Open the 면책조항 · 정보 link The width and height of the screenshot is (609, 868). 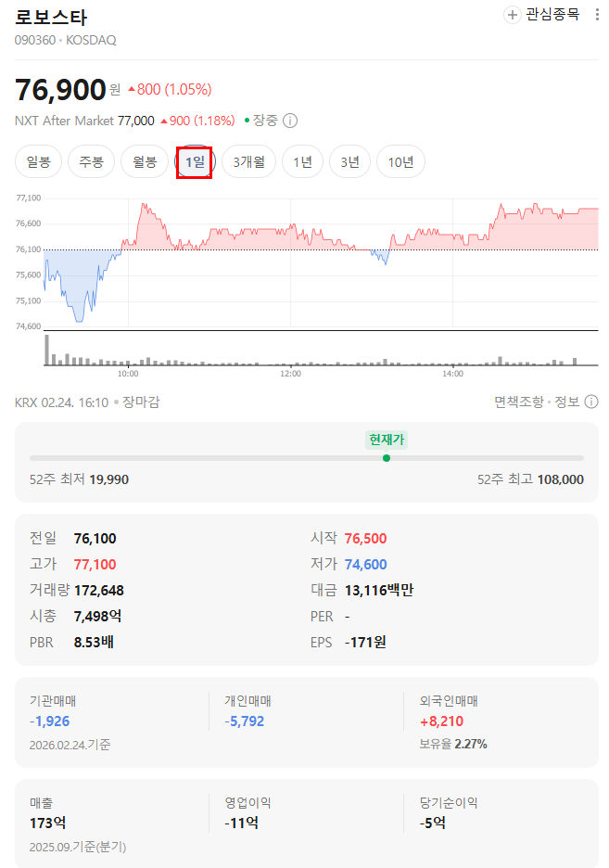(537, 402)
